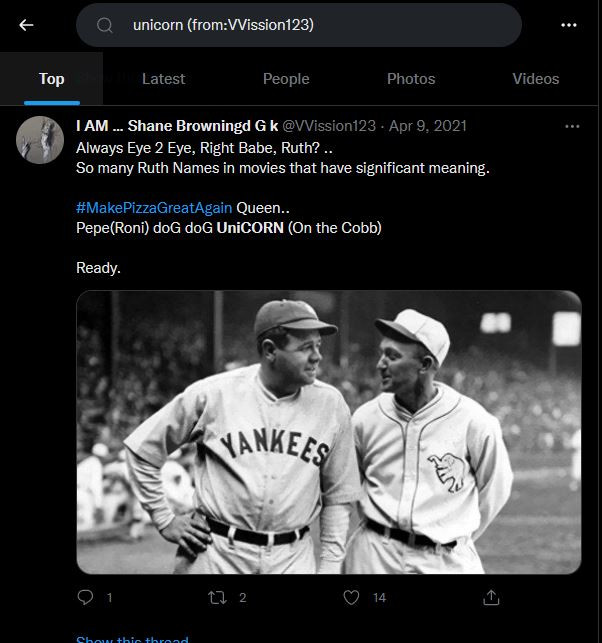Open the @VVission123 handle link
602x643 pixels.
coord(329,126)
